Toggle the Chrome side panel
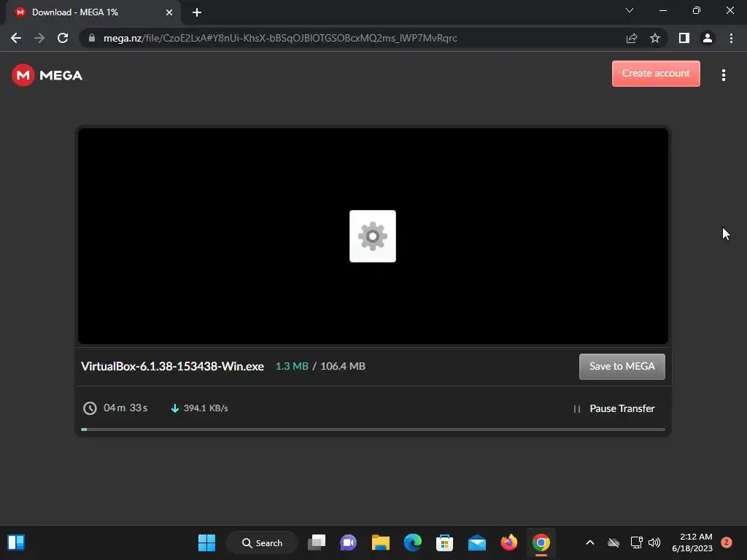Screen dimensions: 747x560 click(x=684, y=38)
